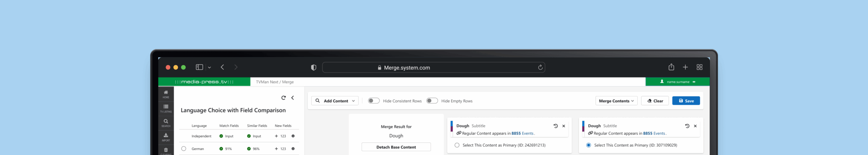Select the German language radio button
This screenshot has width=868, height=155.
coord(184,149)
